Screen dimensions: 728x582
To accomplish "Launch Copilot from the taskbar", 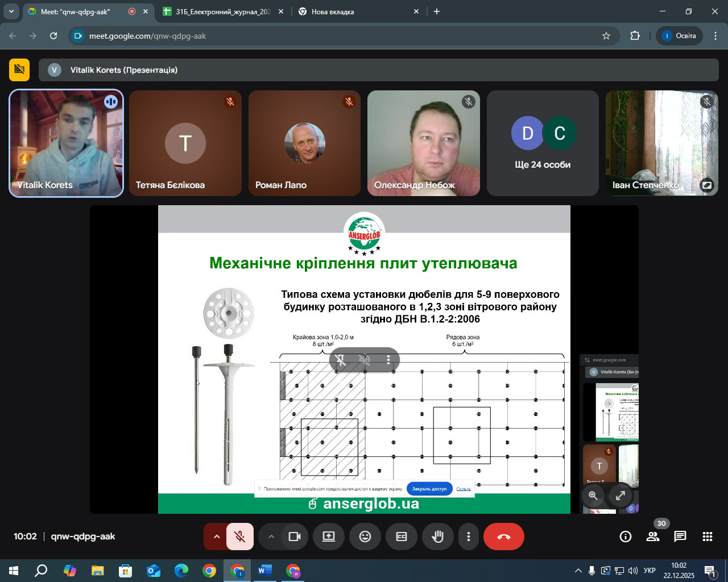I will pyautogui.click(x=69, y=571).
